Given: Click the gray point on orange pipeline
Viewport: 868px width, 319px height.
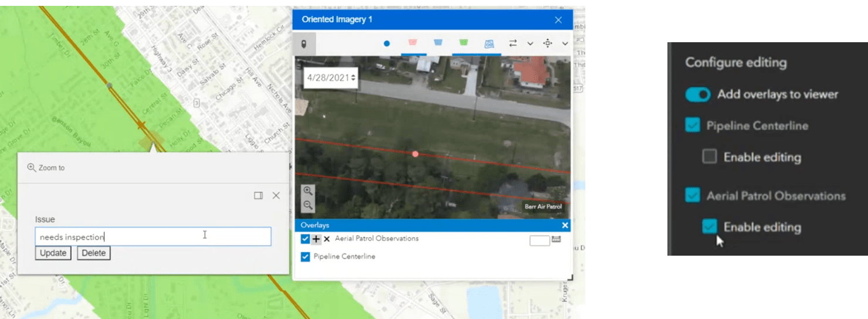Looking at the screenshot, I should 109,85.
